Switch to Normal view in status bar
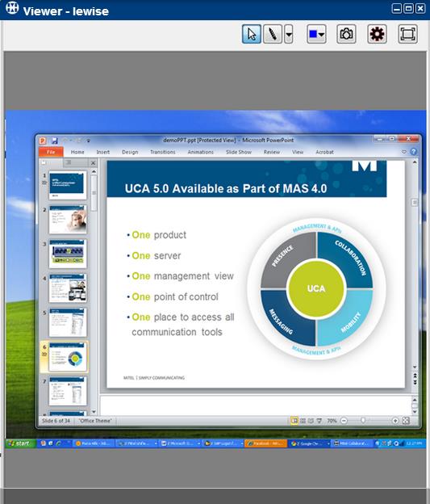430x504 pixels. click(x=294, y=421)
